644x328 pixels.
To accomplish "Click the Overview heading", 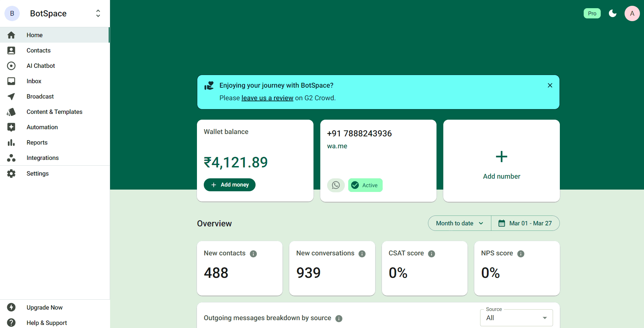I will pos(214,224).
